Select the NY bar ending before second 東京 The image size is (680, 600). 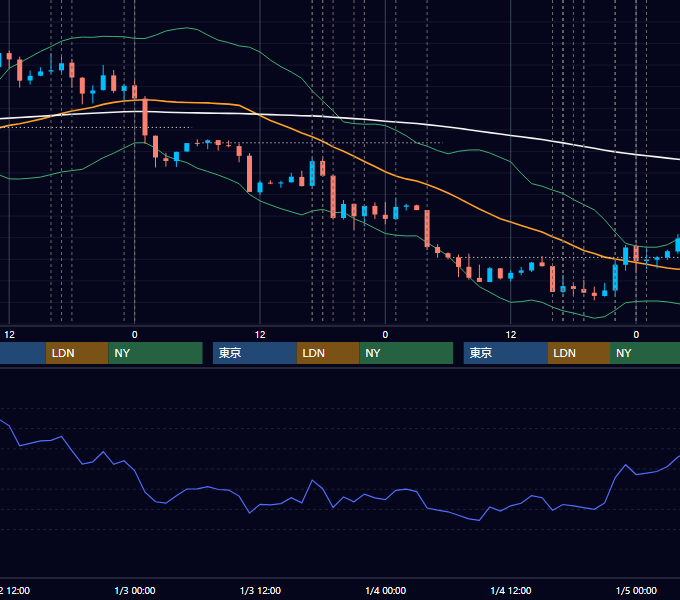click(x=406, y=353)
